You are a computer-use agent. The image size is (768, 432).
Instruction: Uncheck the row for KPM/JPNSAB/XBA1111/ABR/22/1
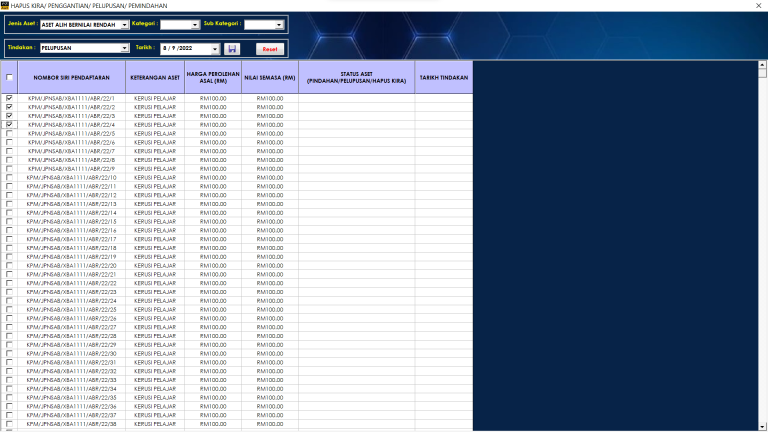point(9,98)
